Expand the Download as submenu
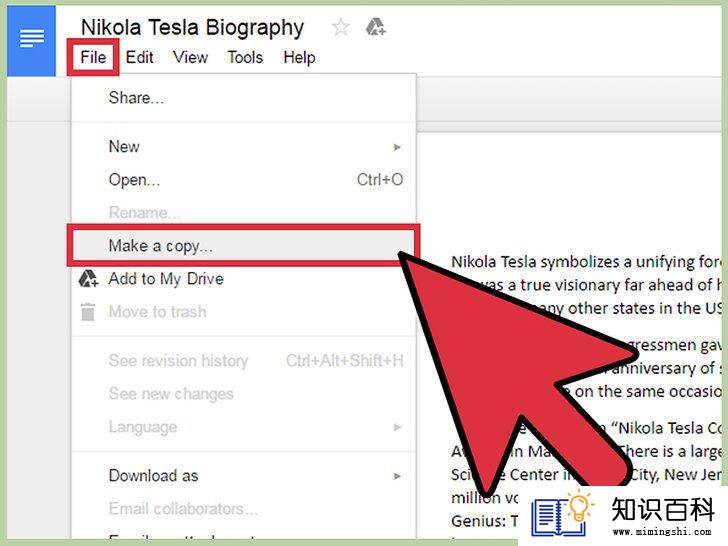 click(x=244, y=475)
